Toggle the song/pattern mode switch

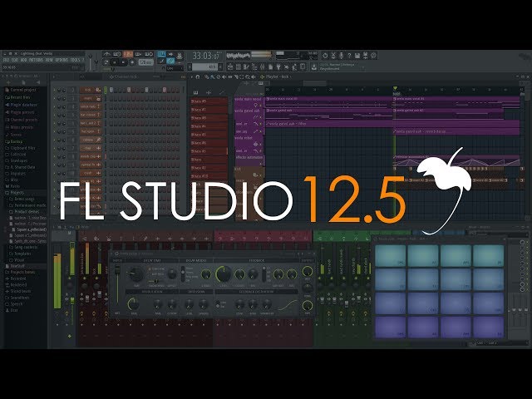coord(106,62)
